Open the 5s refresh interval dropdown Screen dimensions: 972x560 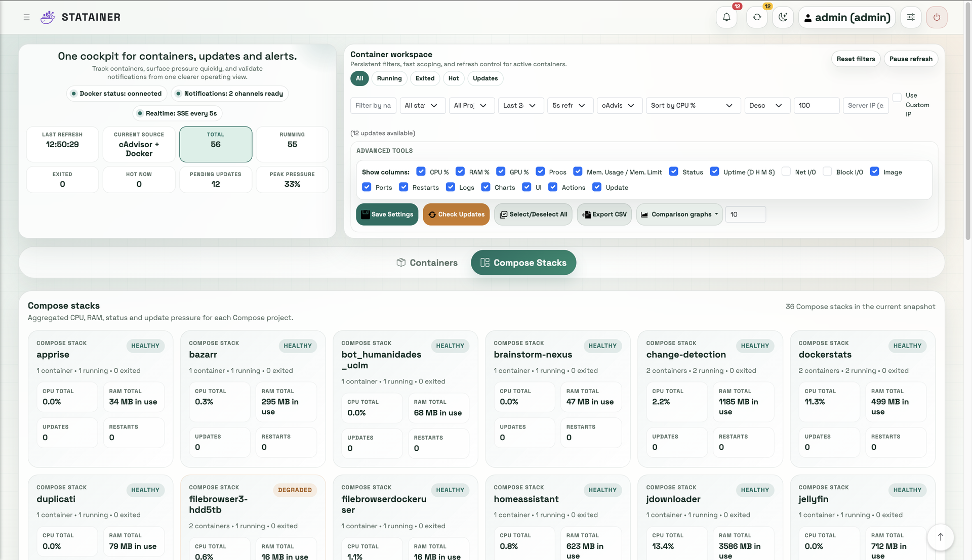coord(570,105)
